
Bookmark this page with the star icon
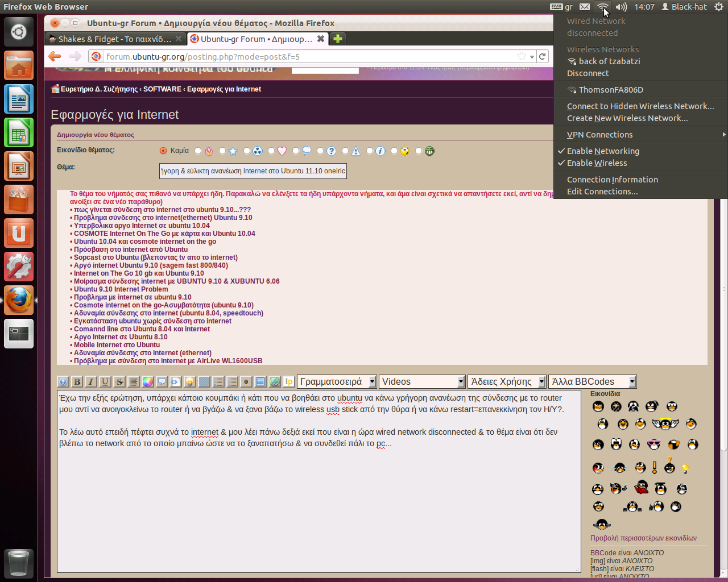coord(521,56)
